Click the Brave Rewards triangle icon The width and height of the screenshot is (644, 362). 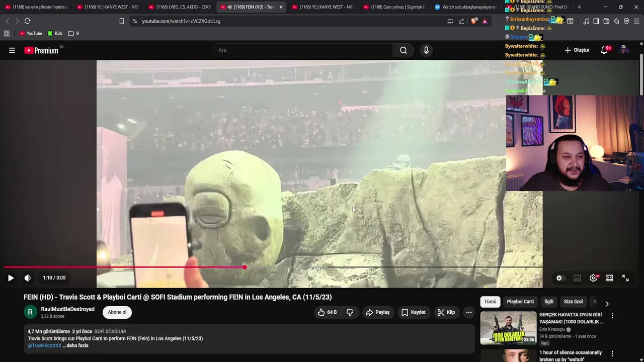pos(485,21)
